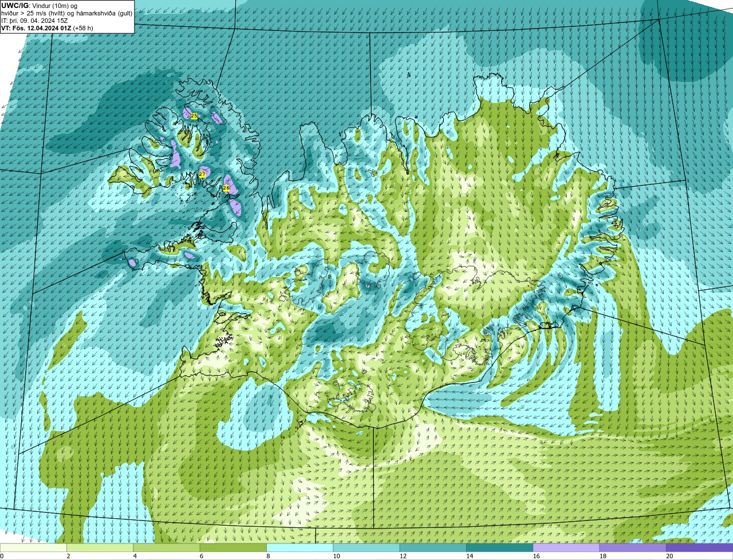Click the scale value '4'
Viewport: 733px width, 560px height.
tap(135, 556)
